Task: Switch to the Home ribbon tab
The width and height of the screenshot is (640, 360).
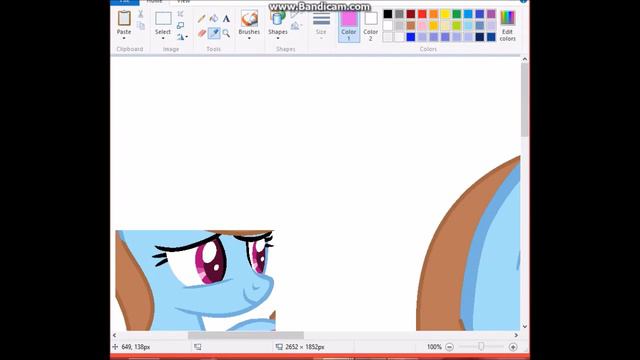Action: tap(154, 2)
